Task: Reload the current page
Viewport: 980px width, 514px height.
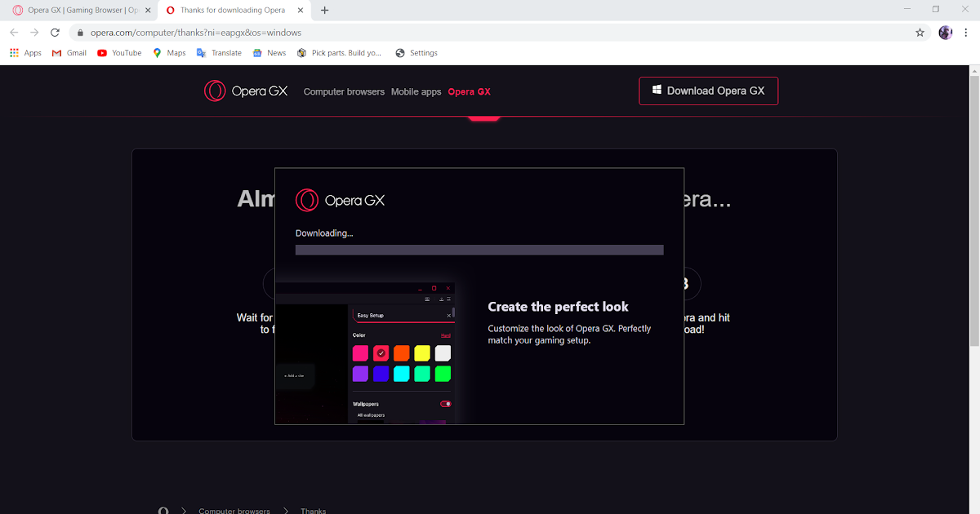Action: [55, 33]
